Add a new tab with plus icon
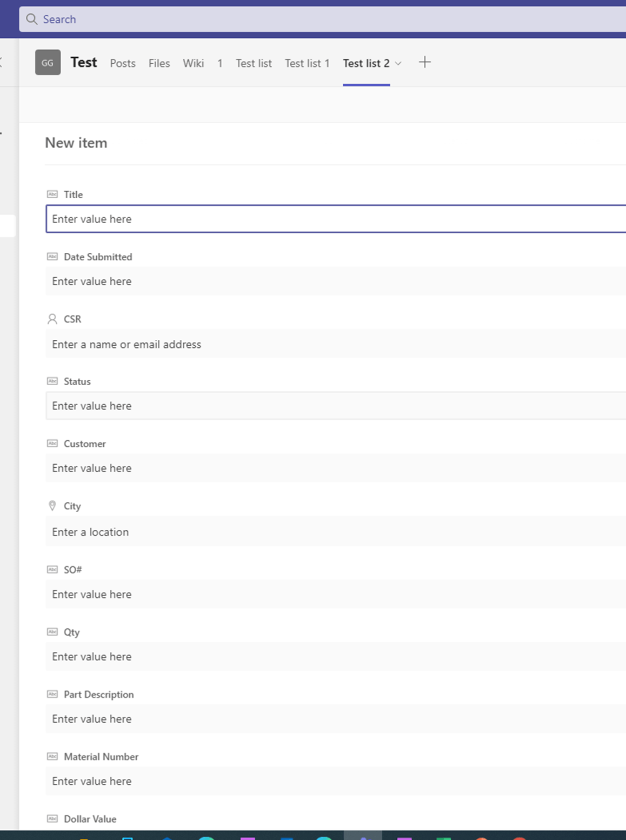The width and height of the screenshot is (626, 840). click(x=425, y=62)
